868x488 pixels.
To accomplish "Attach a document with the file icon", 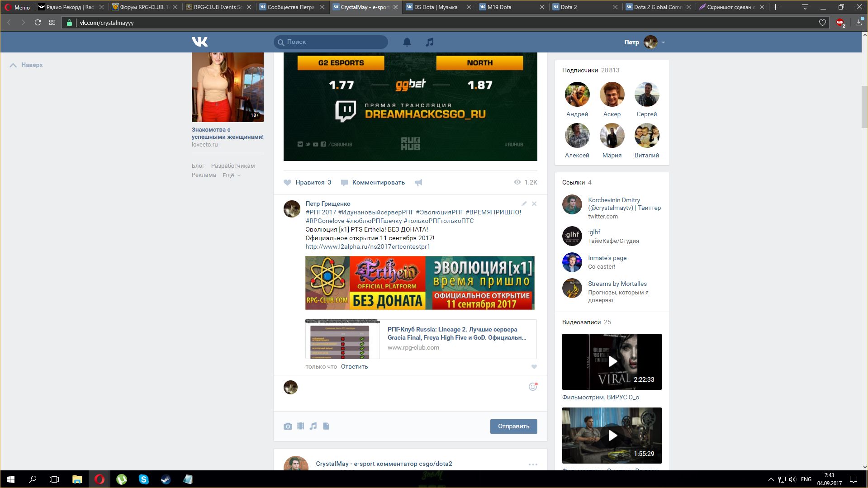I will 326,426.
